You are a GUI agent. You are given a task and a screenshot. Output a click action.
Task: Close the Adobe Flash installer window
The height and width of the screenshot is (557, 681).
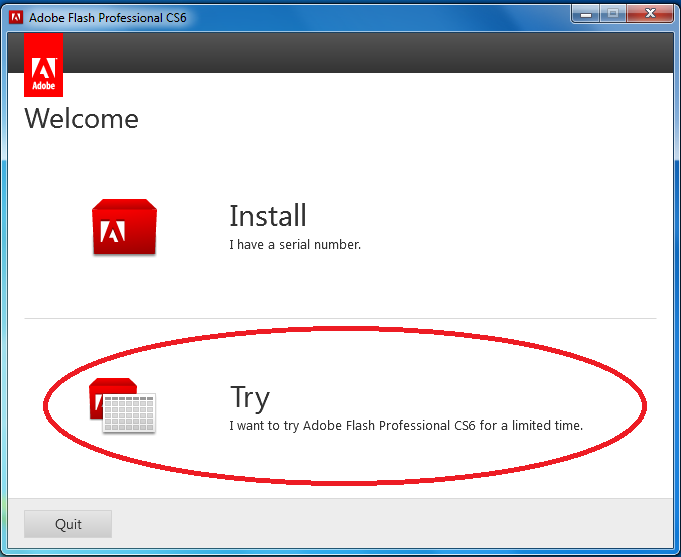(650, 13)
